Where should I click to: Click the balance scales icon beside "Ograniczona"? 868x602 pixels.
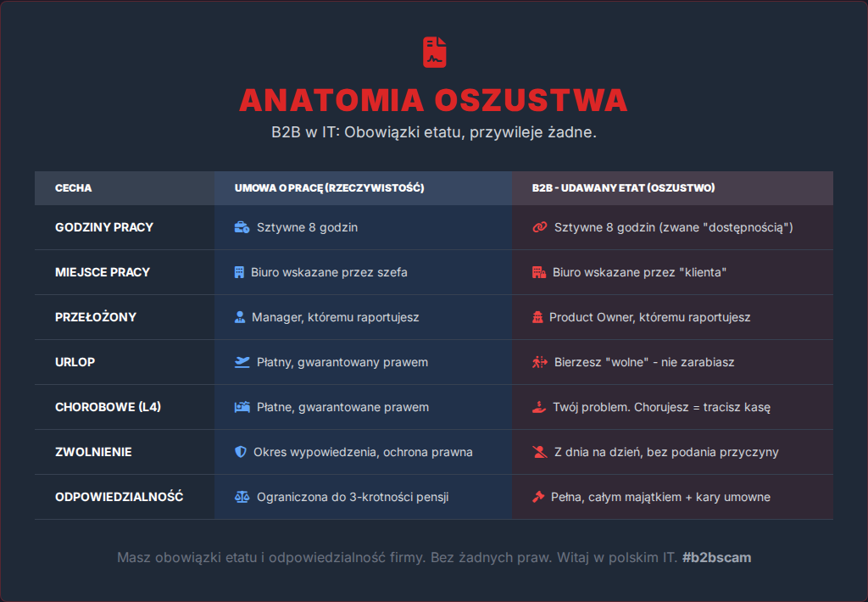point(242,497)
